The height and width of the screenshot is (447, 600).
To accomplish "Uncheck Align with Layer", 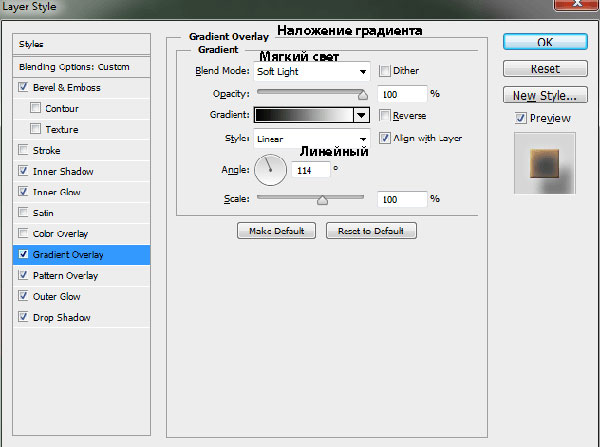I will pyautogui.click(x=385, y=138).
